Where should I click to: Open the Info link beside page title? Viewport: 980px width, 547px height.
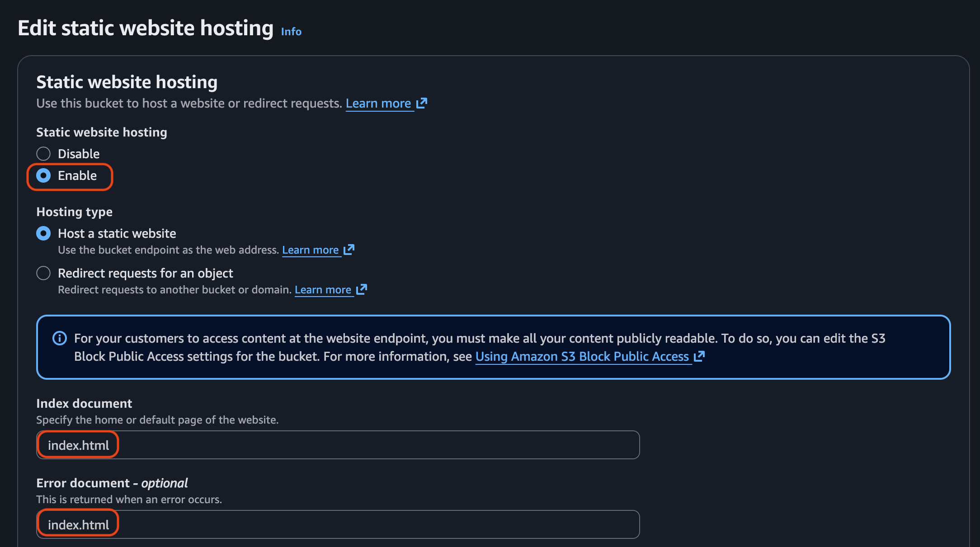(291, 32)
